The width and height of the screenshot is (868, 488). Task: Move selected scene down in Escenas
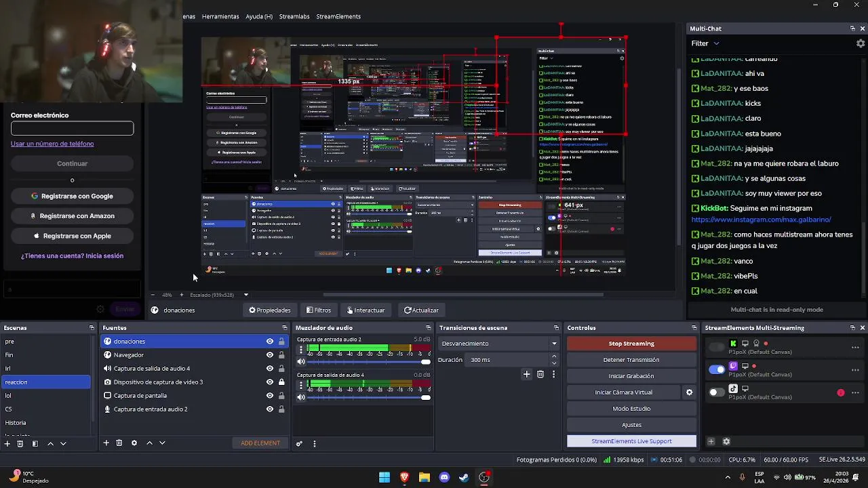tap(63, 443)
